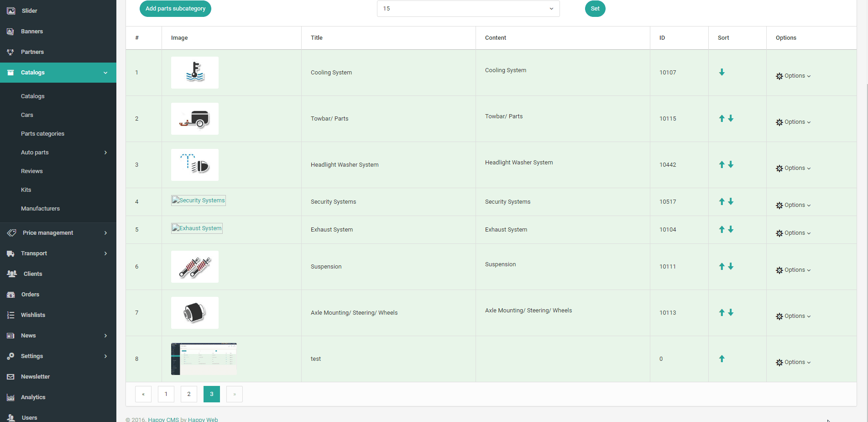Screen dimensions: 868x422
Task: Move Exhaust System row down
Action: (731, 229)
